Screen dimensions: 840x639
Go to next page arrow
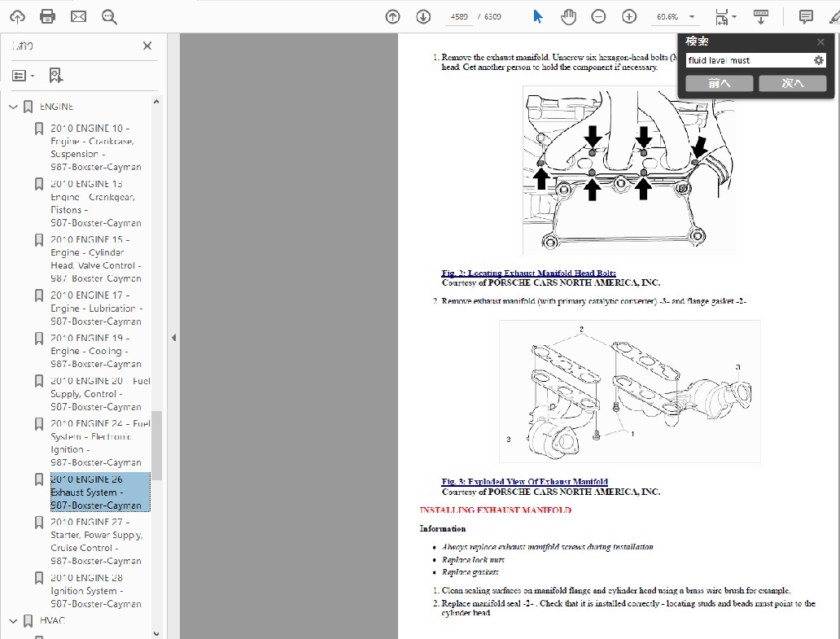tap(423, 16)
